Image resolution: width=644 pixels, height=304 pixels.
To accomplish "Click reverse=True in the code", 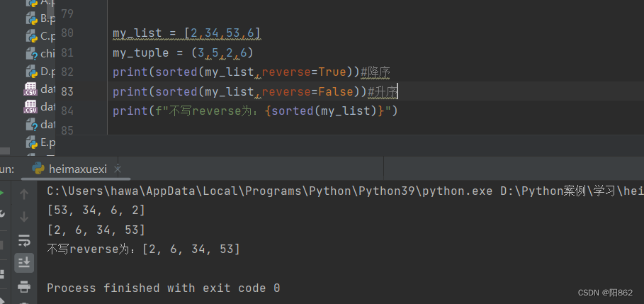I will pos(304,72).
